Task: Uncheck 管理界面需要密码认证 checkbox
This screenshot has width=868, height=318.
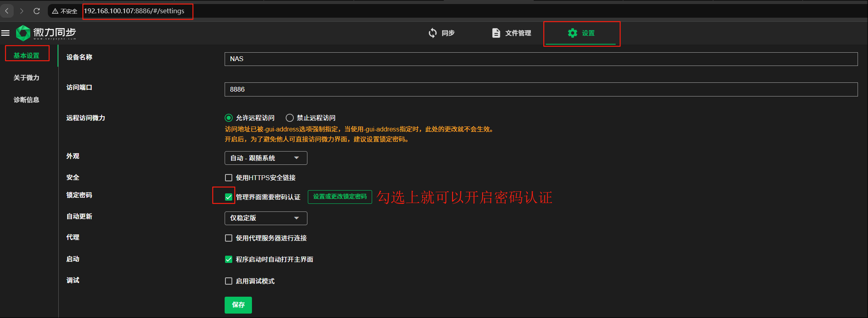Action: click(229, 197)
